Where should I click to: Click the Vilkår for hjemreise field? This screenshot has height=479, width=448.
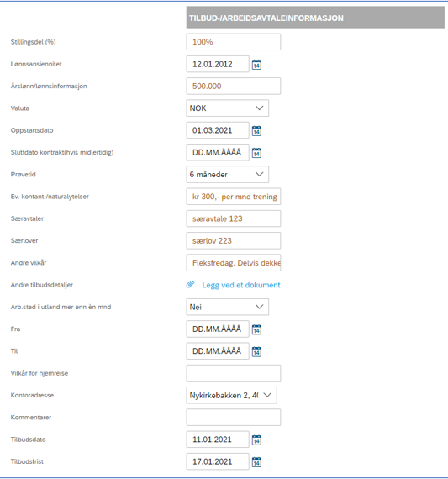pos(234,373)
